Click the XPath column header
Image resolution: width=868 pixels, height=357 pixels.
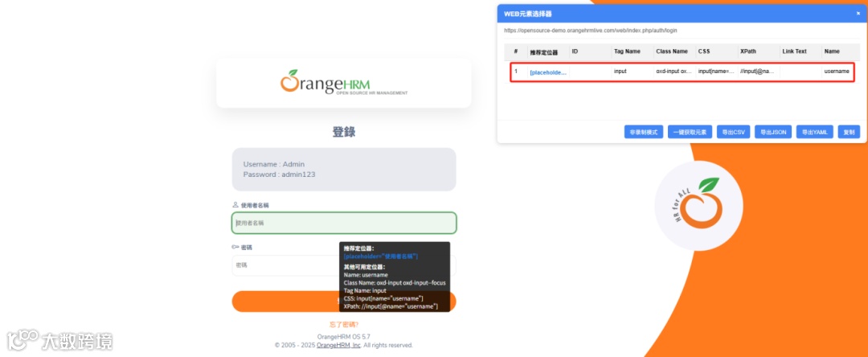coord(747,51)
